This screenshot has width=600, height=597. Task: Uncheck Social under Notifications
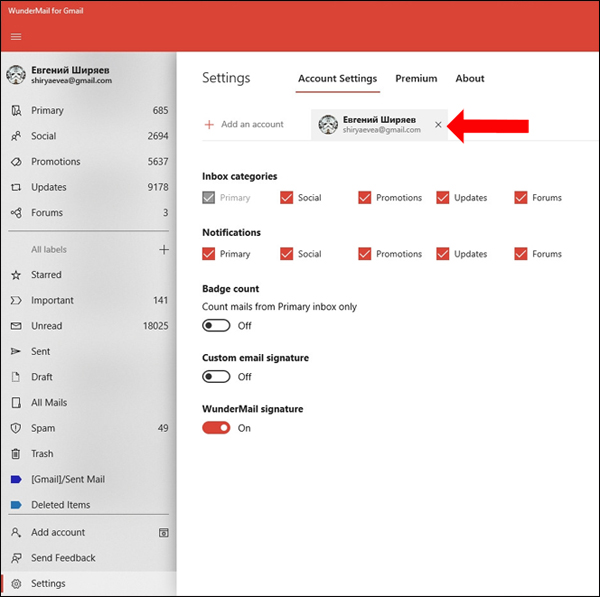(x=286, y=254)
